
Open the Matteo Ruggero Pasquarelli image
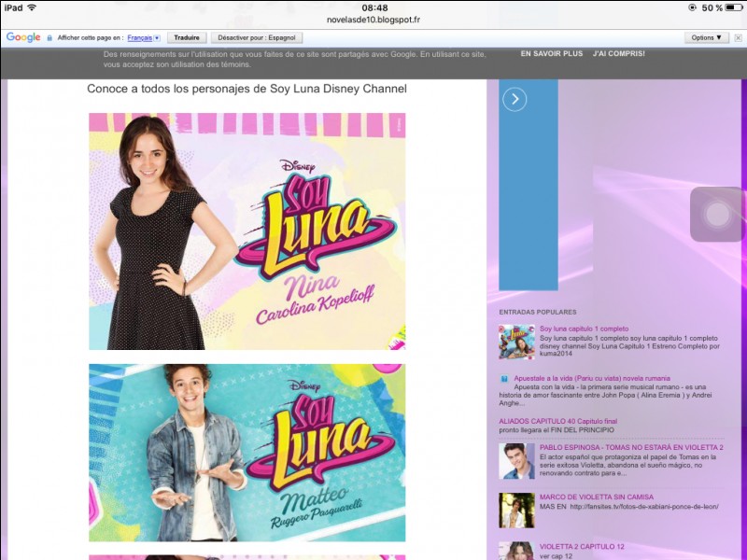point(247,453)
